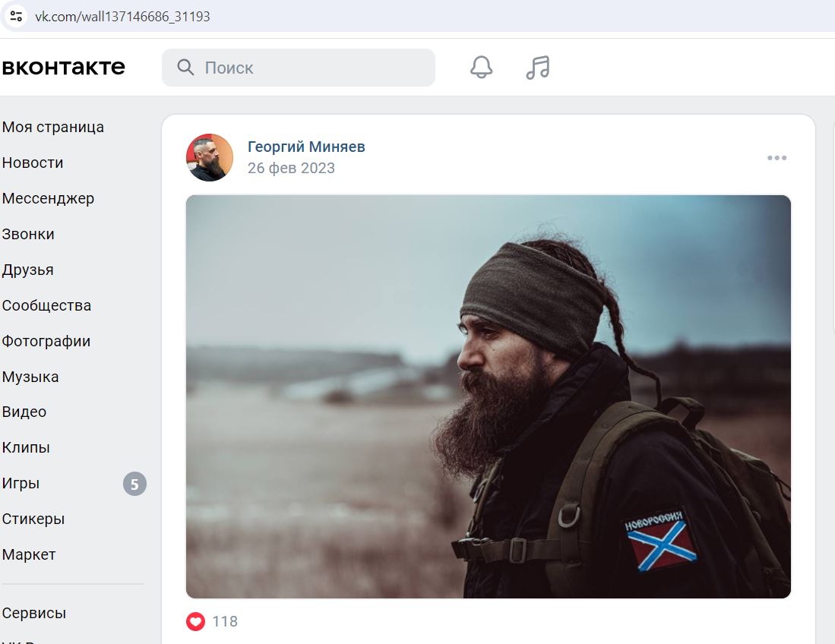Click the address bar URL
Screen dimensions: 835x644
pos(122,17)
